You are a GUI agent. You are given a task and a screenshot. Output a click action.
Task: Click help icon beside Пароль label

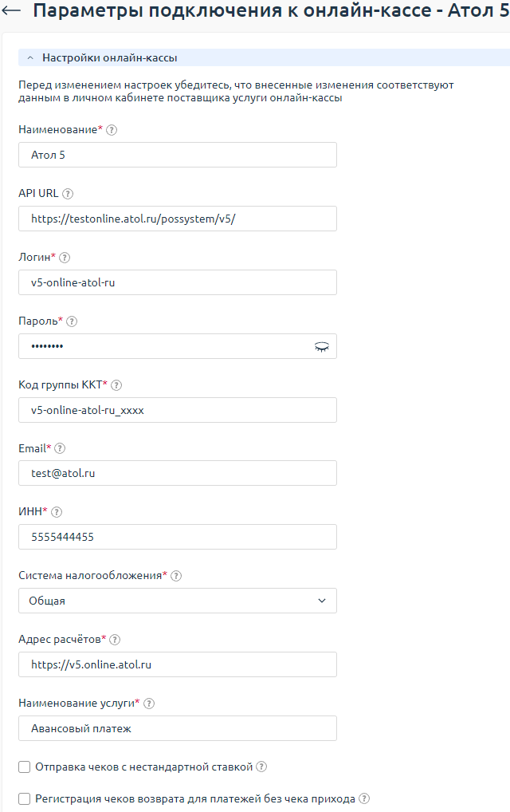point(72,321)
